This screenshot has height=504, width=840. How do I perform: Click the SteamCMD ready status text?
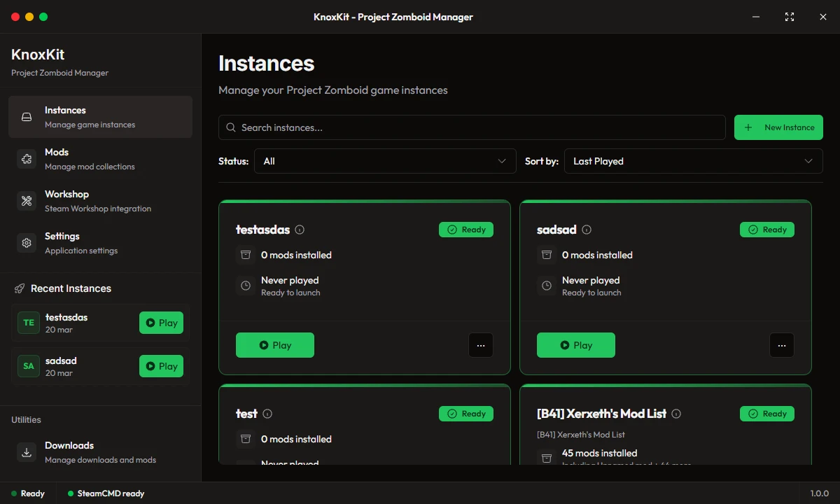pyautogui.click(x=111, y=493)
